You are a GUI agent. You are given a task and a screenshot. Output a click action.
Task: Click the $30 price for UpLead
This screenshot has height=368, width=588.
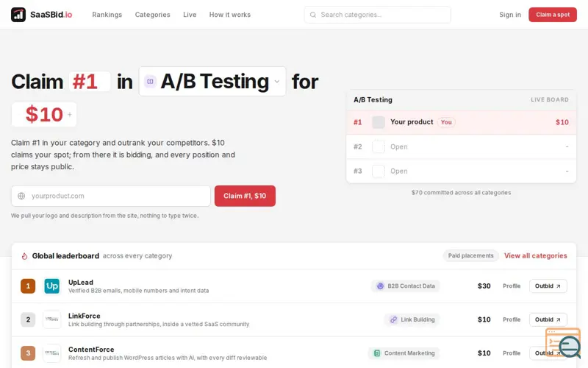pos(484,286)
